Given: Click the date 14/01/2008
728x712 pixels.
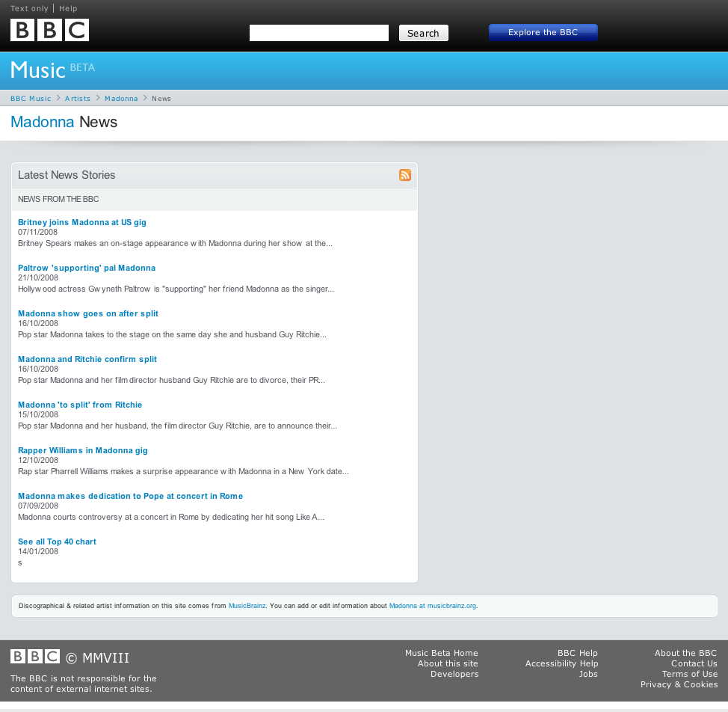Looking at the screenshot, I should click(x=38, y=551).
